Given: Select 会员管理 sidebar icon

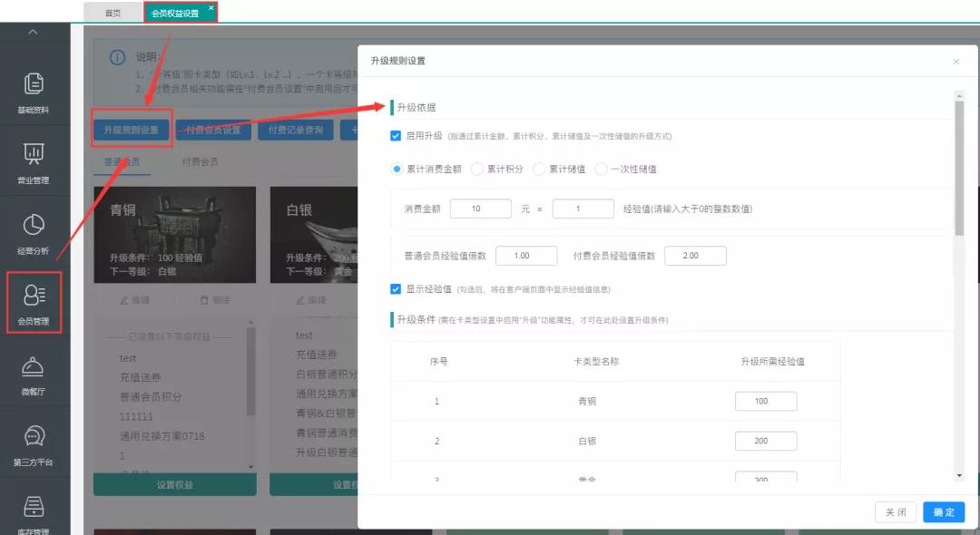Looking at the screenshot, I should point(34,302).
